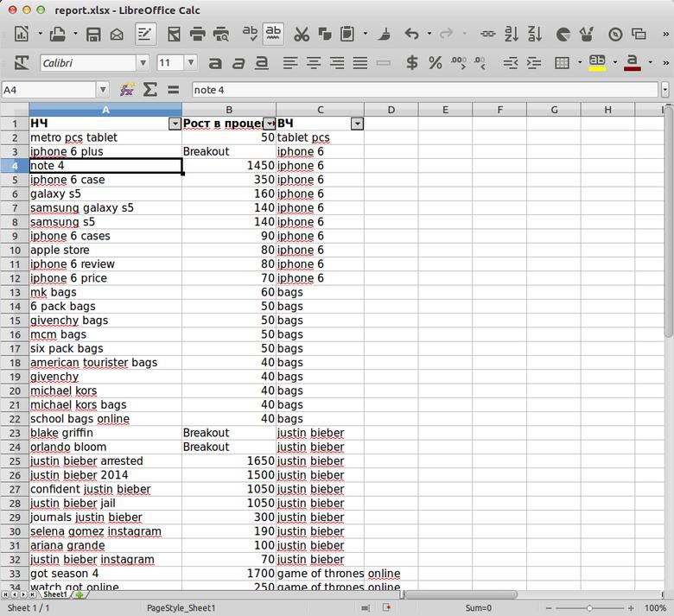674x616 pixels.
Task: Show more standard toolbar buttons
Action: [665, 34]
